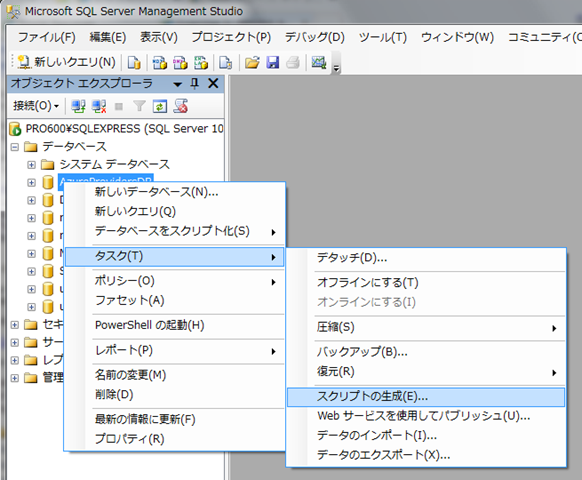Open the 圧縮(S) submenu

click(426, 327)
